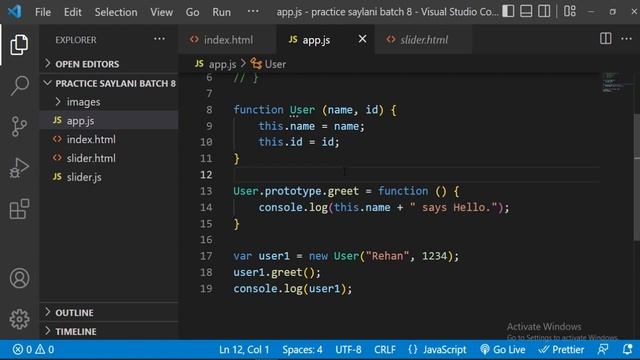
Task: Click the word prototype on line 13
Action: [x=293, y=191]
